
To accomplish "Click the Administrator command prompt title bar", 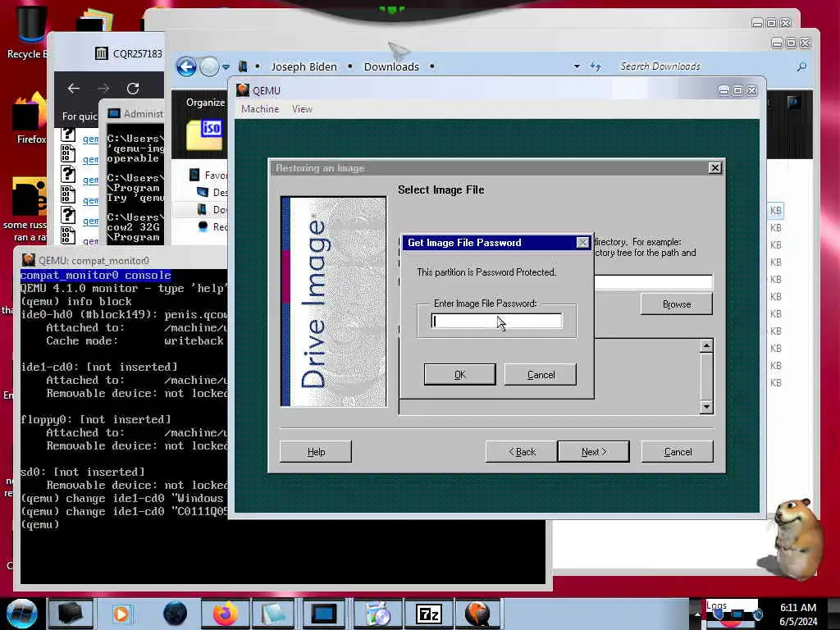I will coord(135,113).
